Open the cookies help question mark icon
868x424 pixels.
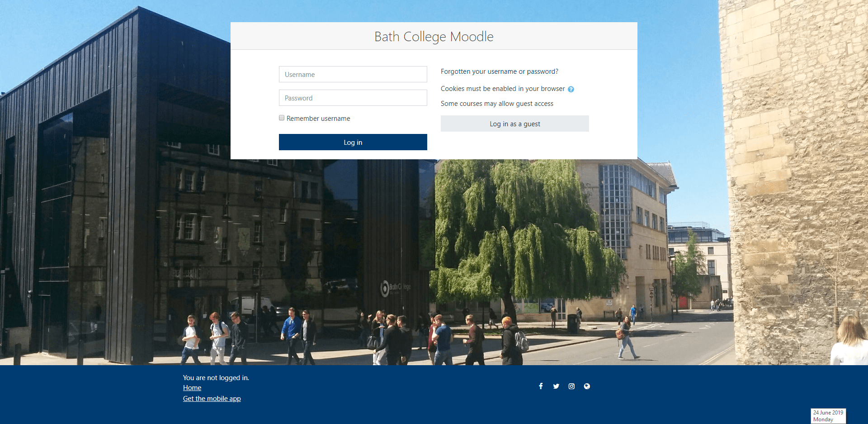(571, 89)
